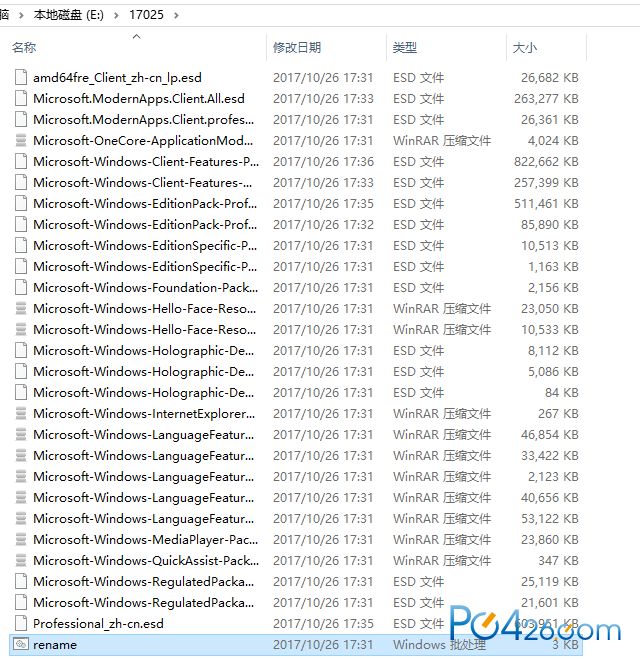Expand breadcrumb chevron before 本地磁盘 (E:)
The height and width of the screenshot is (659, 640).
pos(21,16)
